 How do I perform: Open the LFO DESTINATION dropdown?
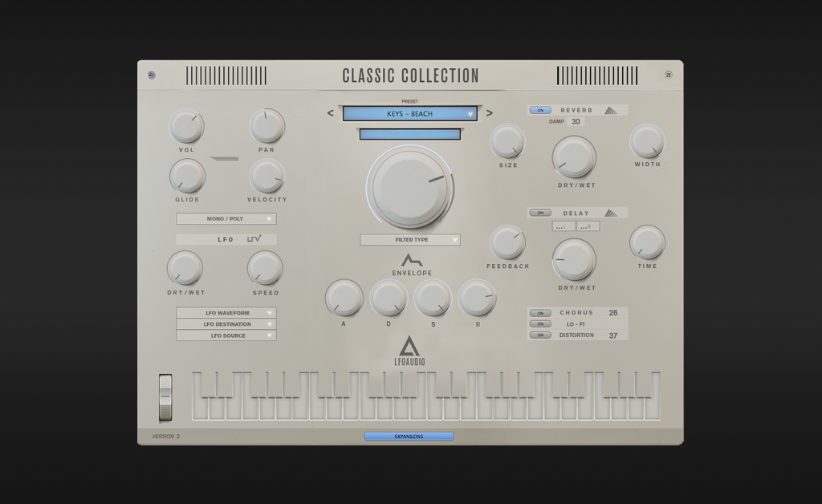(226, 324)
